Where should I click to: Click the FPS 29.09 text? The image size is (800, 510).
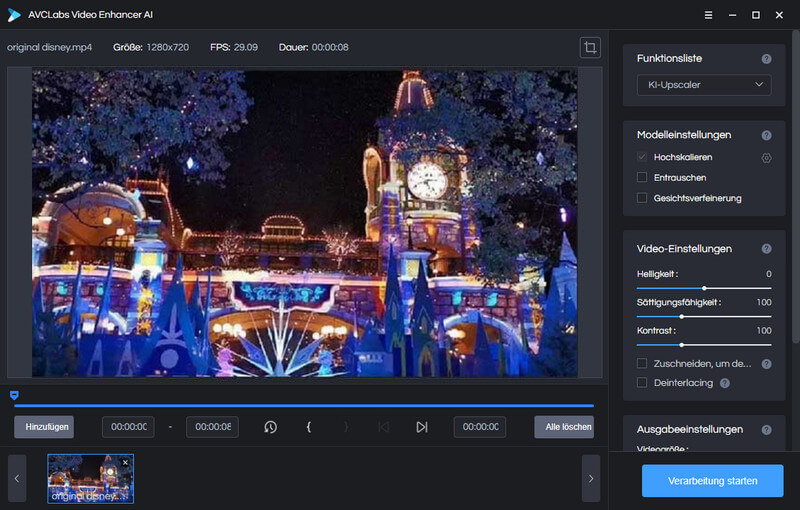234,47
